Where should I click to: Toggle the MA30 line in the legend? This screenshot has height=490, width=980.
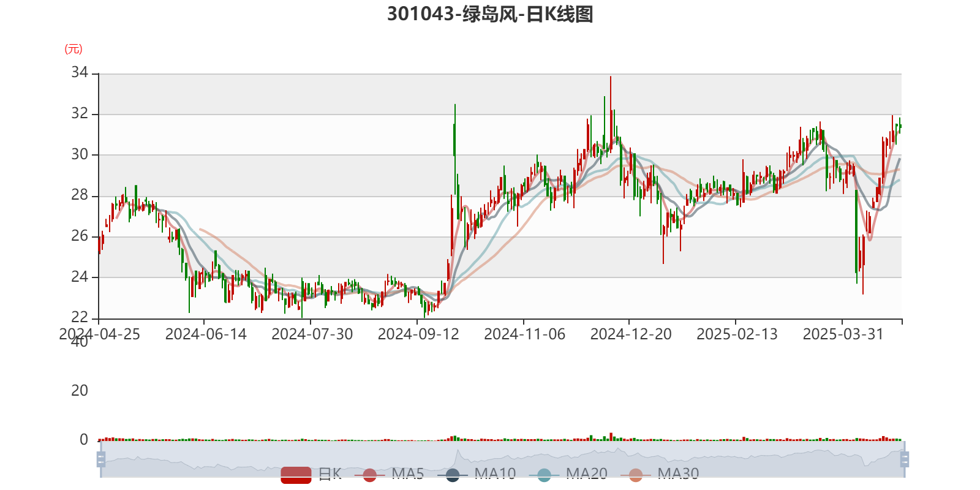tap(660, 475)
